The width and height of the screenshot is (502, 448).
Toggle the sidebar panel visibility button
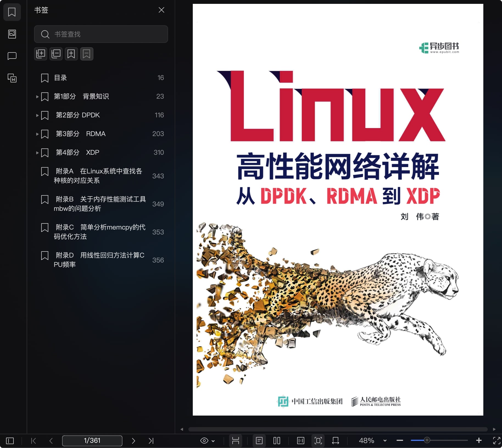click(x=10, y=441)
